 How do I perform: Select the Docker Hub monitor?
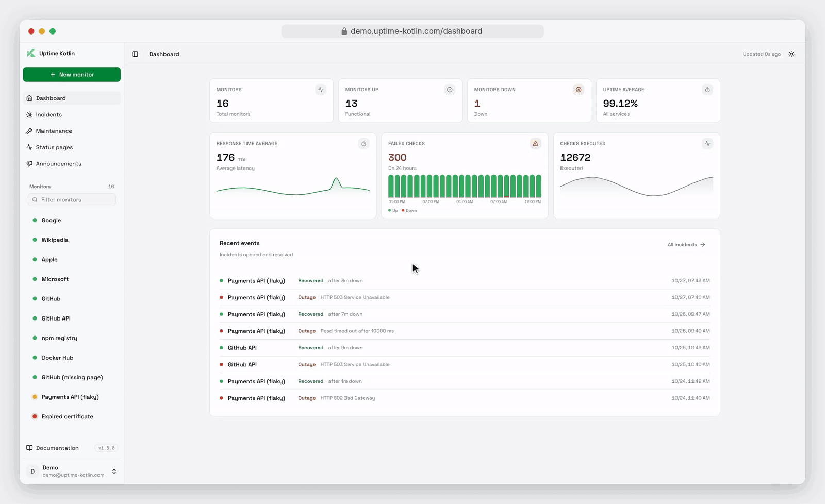point(72,358)
